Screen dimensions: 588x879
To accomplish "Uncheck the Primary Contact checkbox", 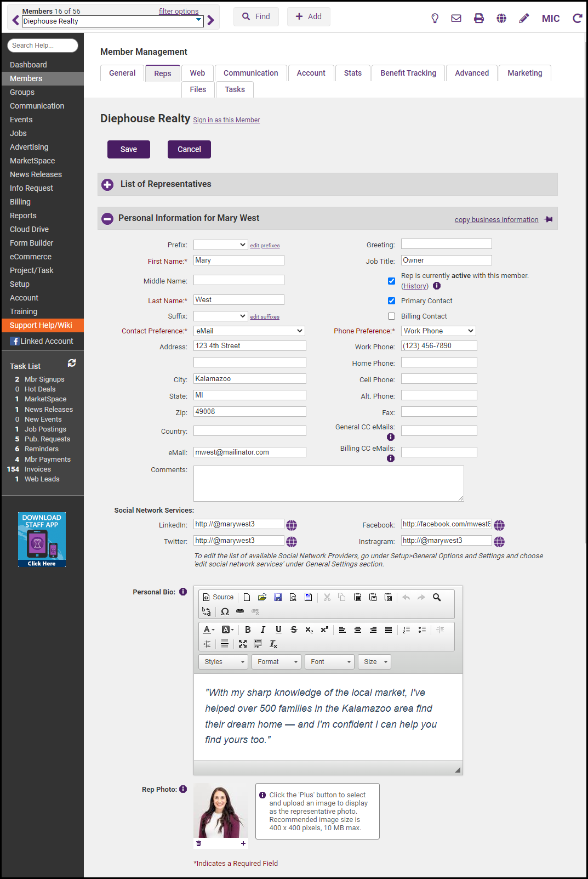I will click(x=391, y=301).
